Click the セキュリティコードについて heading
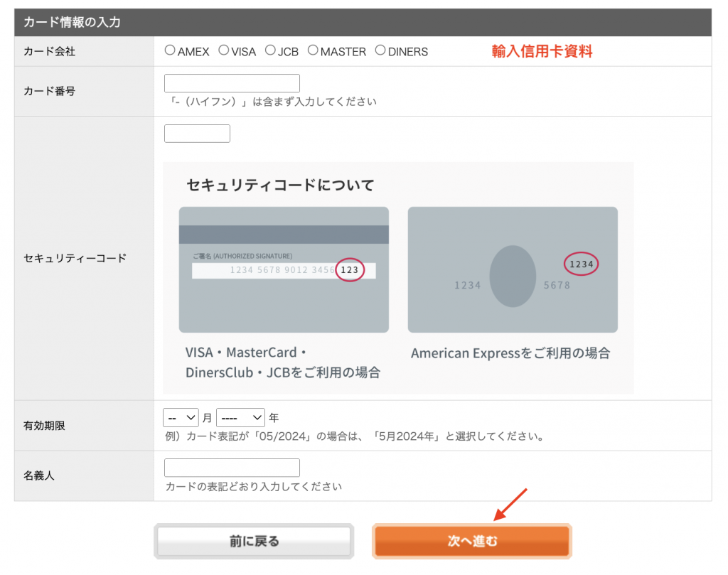 click(280, 186)
